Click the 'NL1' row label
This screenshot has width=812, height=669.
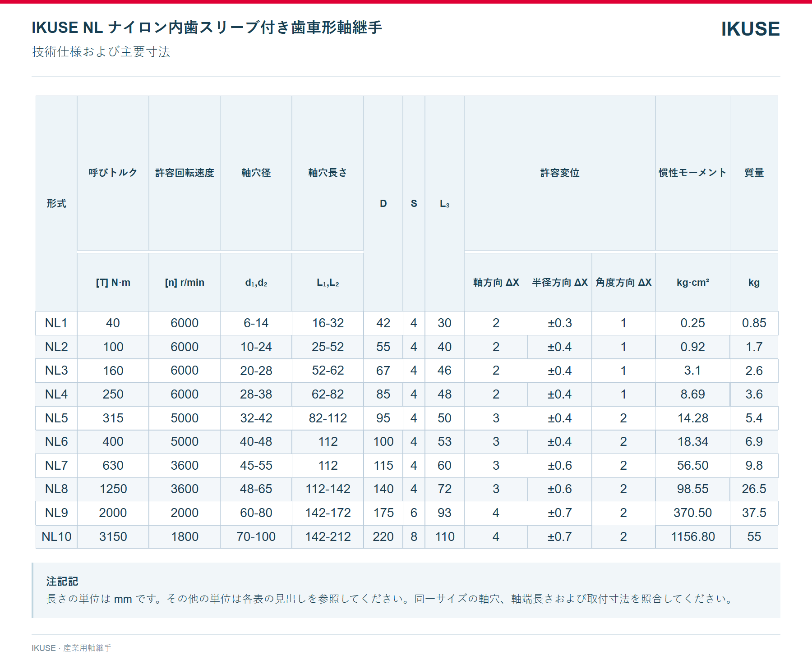(x=56, y=323)
